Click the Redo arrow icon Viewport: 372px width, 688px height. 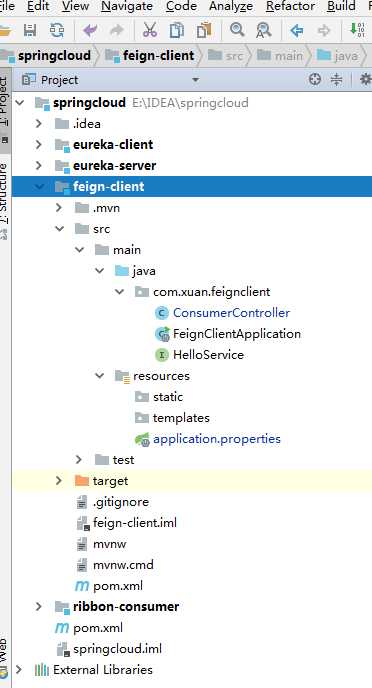[117, 30]
